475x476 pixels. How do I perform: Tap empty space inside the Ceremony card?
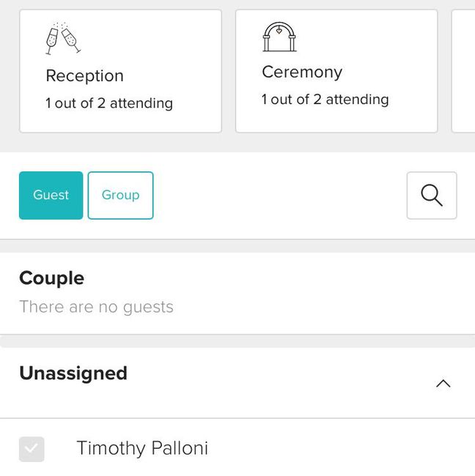coord(381,44)
